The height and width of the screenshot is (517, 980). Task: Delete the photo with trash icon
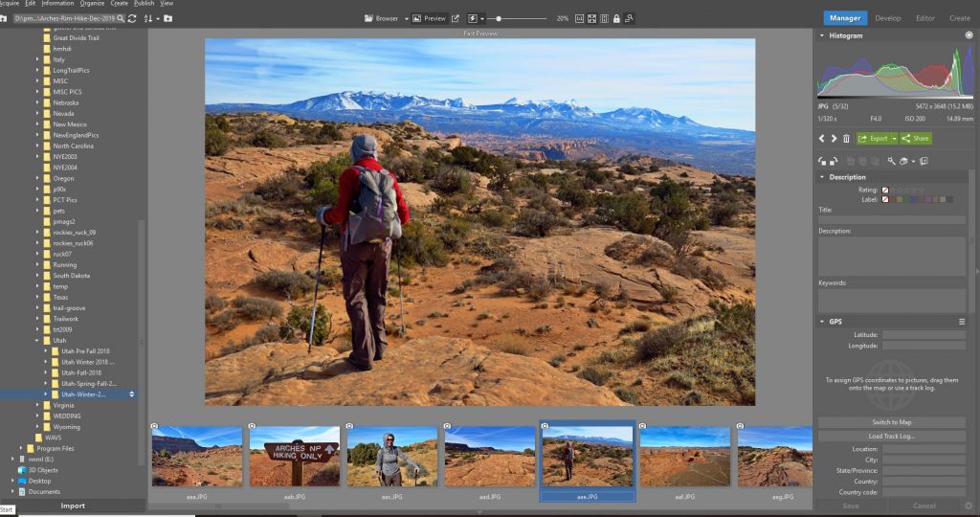click(845, 139)
